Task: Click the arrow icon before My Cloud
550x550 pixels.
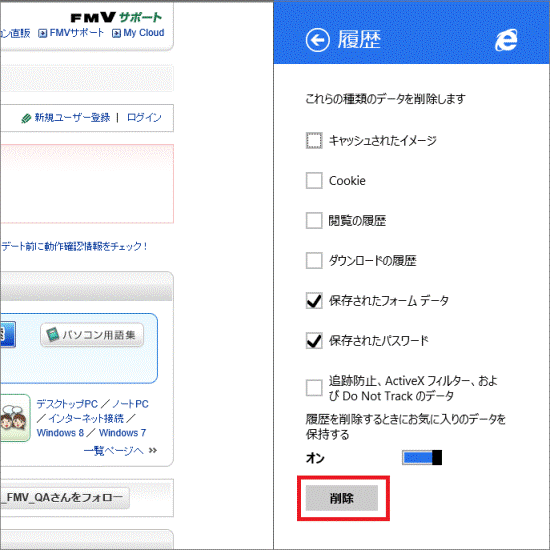Action: point(116,33)
